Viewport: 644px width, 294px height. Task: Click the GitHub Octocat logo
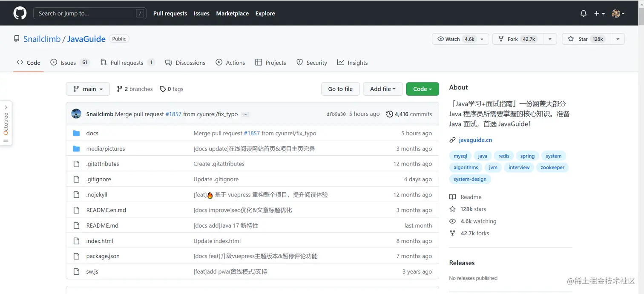coord(20,13)
